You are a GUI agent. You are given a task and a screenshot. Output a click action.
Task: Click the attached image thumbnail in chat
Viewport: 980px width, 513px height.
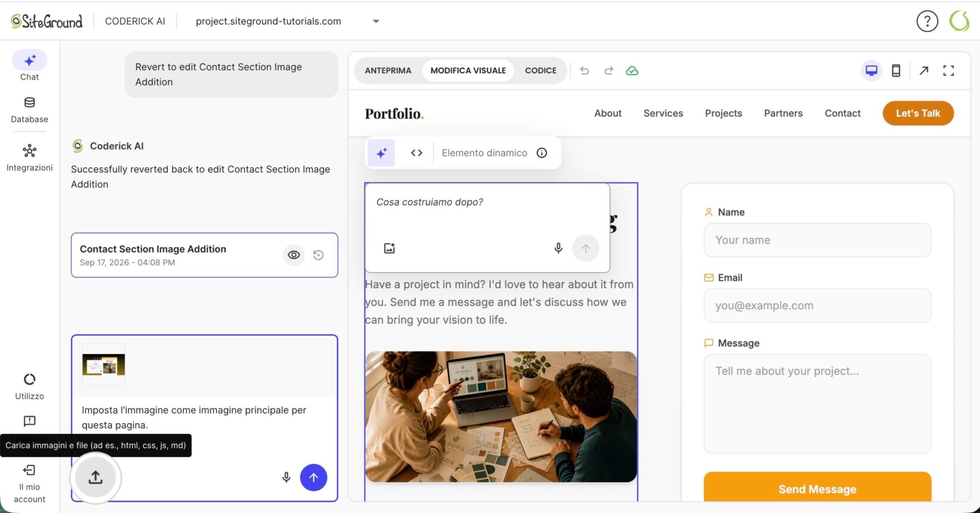point(104,365)
